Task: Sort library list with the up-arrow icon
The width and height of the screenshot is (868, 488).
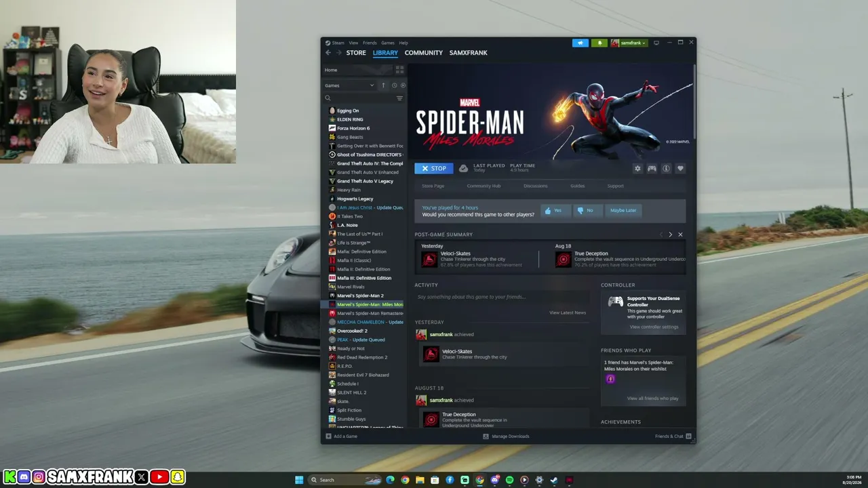Action: pyautogui.click(x=383, y=85)
